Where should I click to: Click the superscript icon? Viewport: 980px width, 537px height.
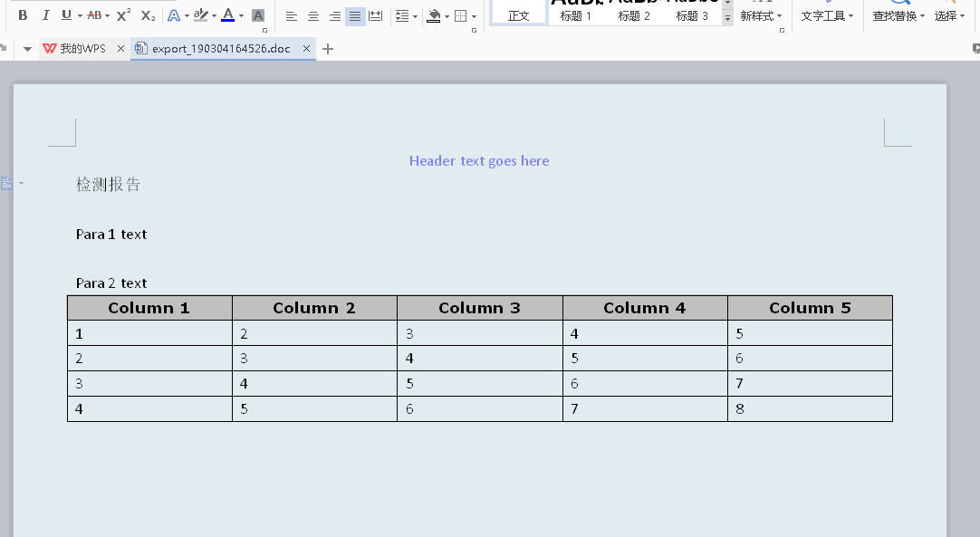[121, 14]
